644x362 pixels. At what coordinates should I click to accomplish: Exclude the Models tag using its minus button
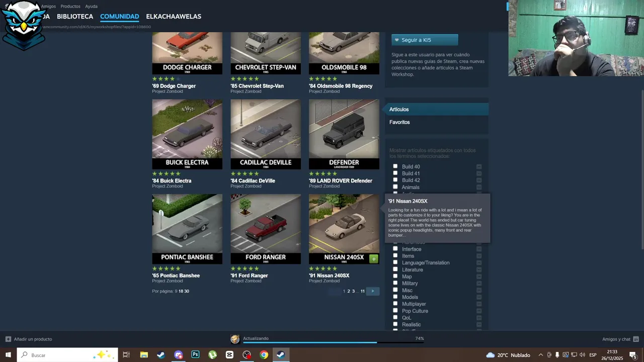point(479,297)
